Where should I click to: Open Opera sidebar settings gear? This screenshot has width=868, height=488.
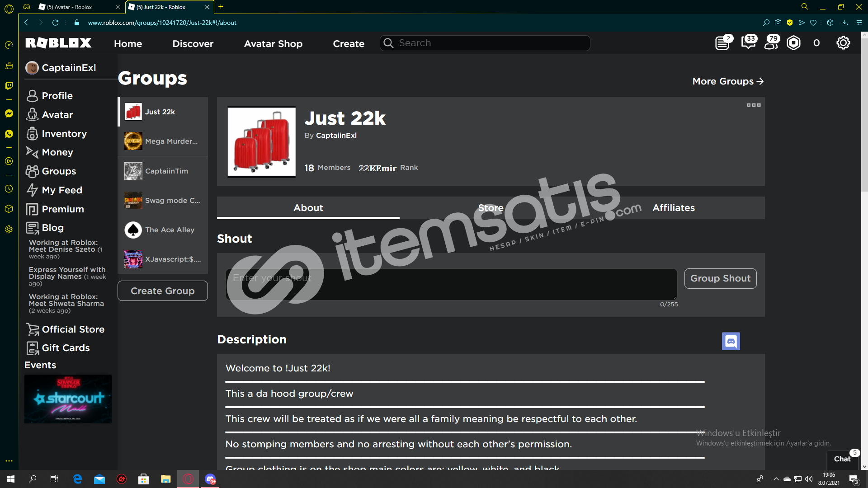tap(9, 230)
